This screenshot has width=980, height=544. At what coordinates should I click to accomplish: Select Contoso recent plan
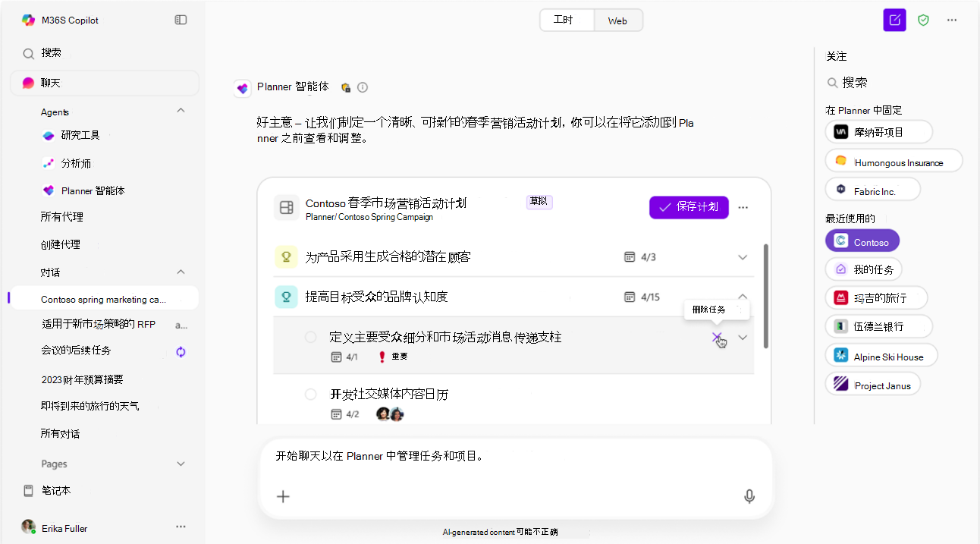click(x=862, y=241)
